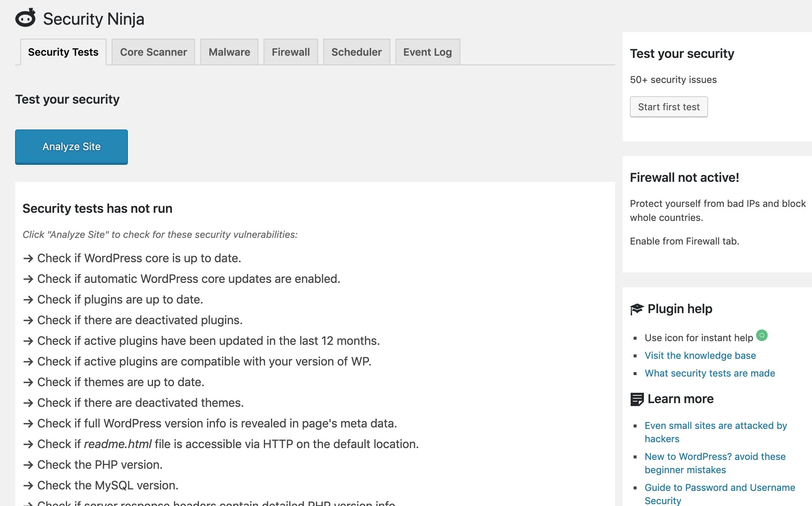Click 'Check the MySQL version' text
Image resolution: width=812 pixels, height=506 pixels.
pyautogui.click(x=108, y=485)
